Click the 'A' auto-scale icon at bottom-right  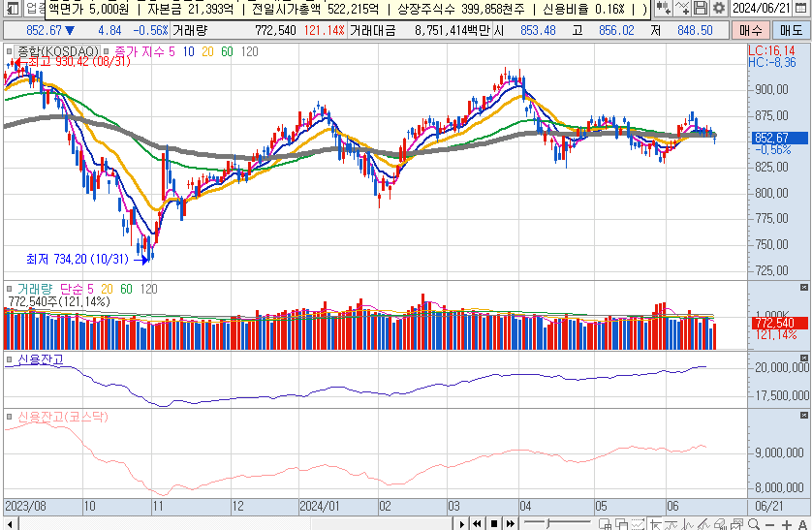click(x=800, y=524)
